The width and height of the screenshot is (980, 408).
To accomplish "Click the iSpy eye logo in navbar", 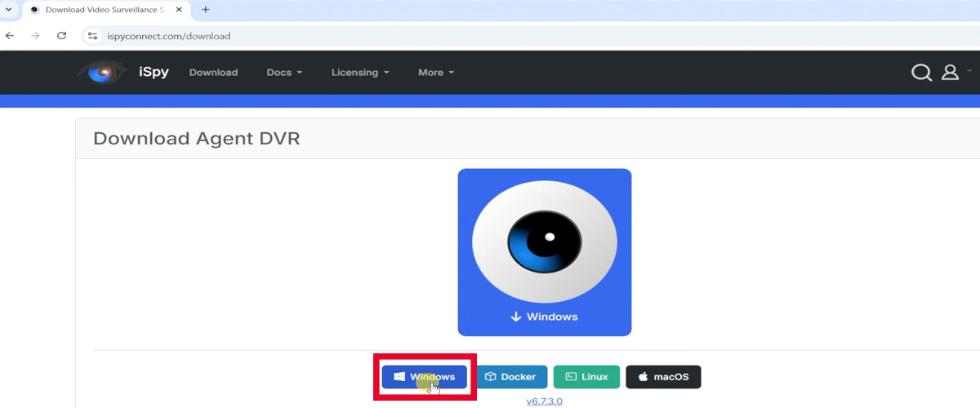I will click(103, 73).
